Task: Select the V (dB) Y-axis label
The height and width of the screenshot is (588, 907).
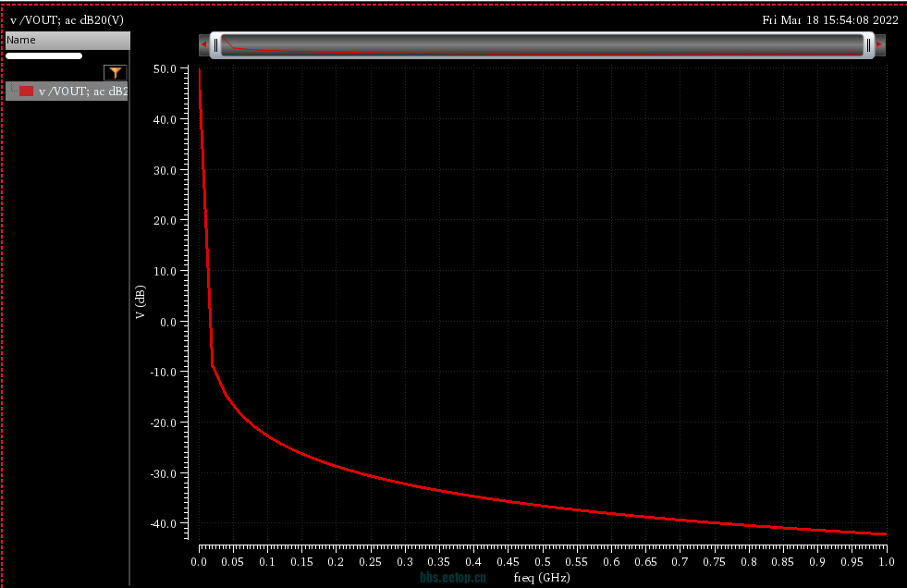Action: [141, 302]
